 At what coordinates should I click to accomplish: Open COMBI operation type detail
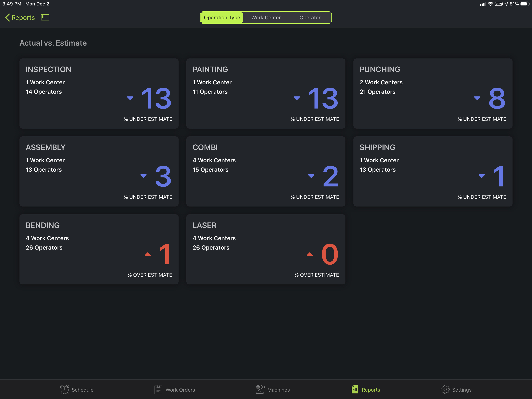pyautogui.click(x=266, y=171)
